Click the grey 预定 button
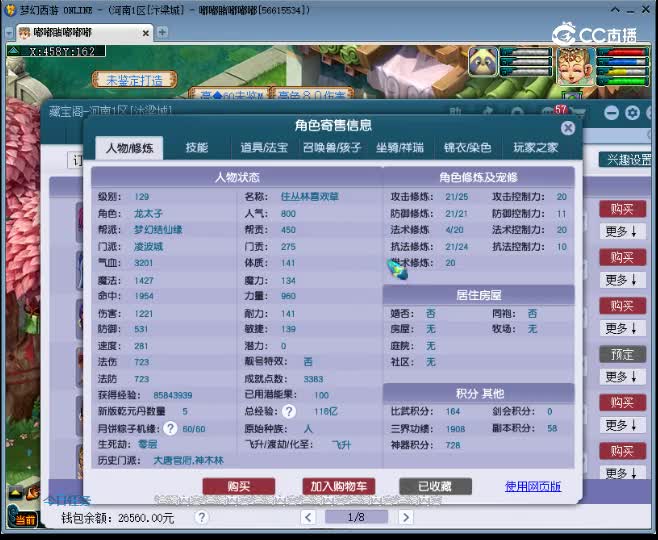Image resolution: width=658 pixels, height=540 pixels. (622, 355)
